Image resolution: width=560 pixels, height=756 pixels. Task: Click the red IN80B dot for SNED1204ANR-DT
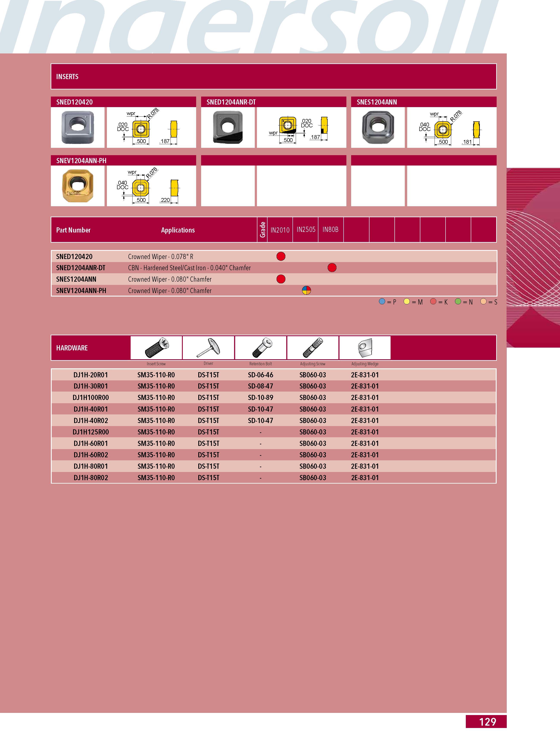332,268
